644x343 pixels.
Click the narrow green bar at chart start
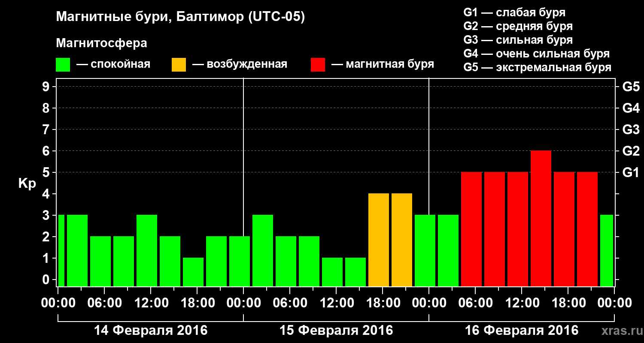pos(61,250)
